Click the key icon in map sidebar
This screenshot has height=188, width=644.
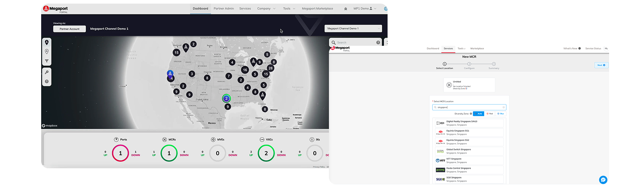47,72
